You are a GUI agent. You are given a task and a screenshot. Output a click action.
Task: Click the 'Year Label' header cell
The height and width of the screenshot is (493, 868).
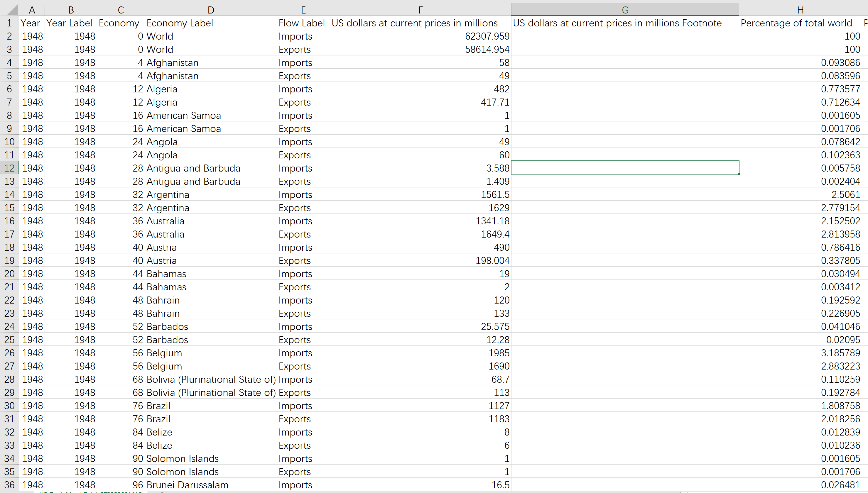pos(70,23)
